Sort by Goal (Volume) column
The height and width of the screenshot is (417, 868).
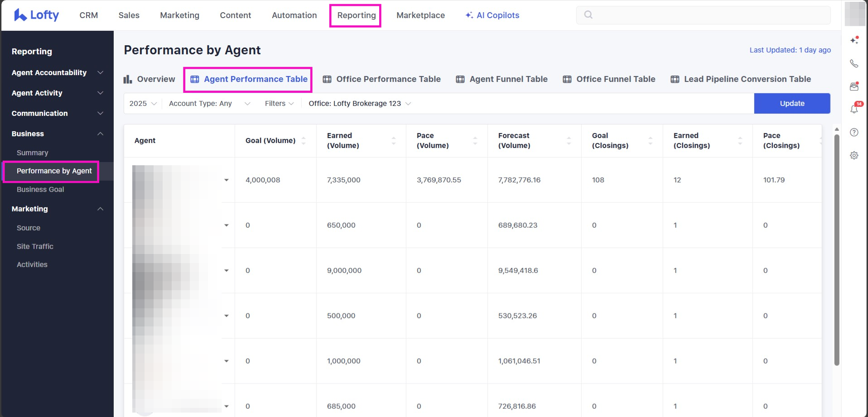304,141
